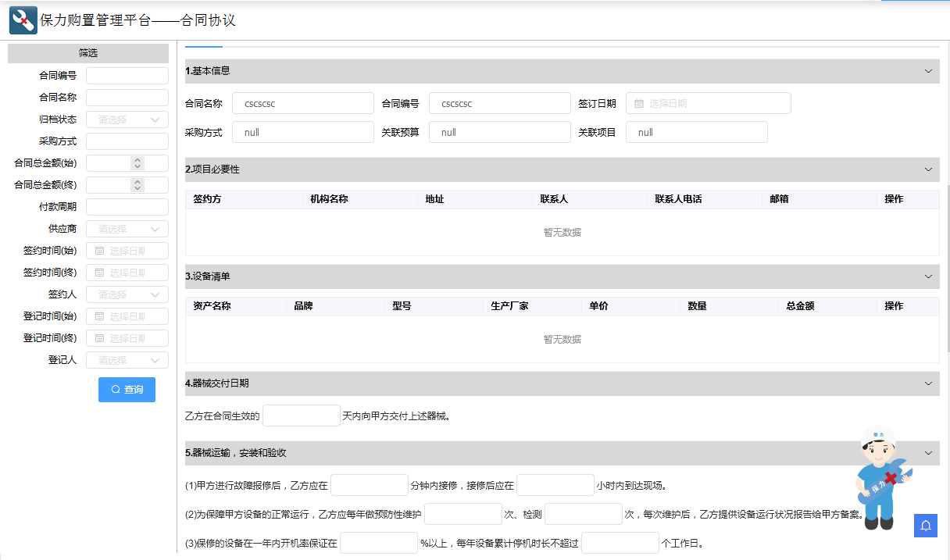The image size is (950, 560).
Task: Click the days field after 乙方在合同生效的
Action: 302,416
